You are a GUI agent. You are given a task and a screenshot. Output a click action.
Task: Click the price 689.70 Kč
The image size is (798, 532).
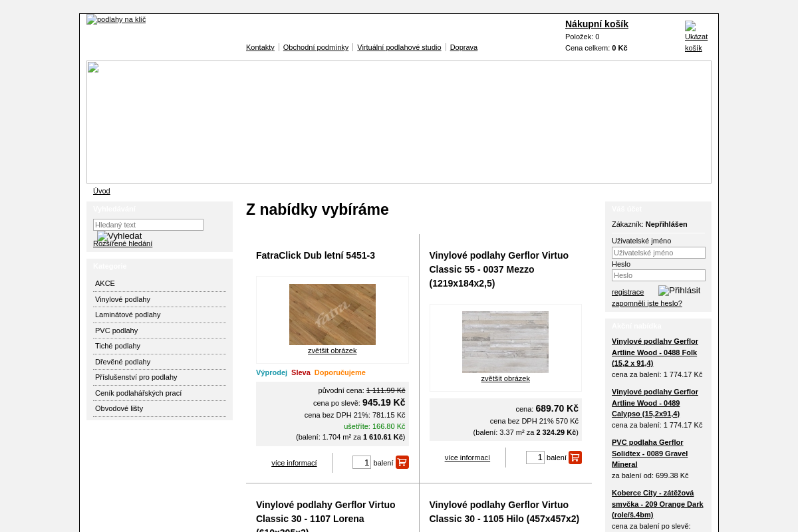pos(557,408)
